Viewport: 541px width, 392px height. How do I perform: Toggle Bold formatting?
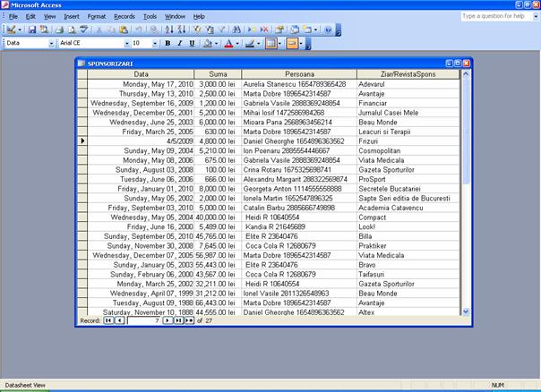pyautogui.click(x=167, y=43)
